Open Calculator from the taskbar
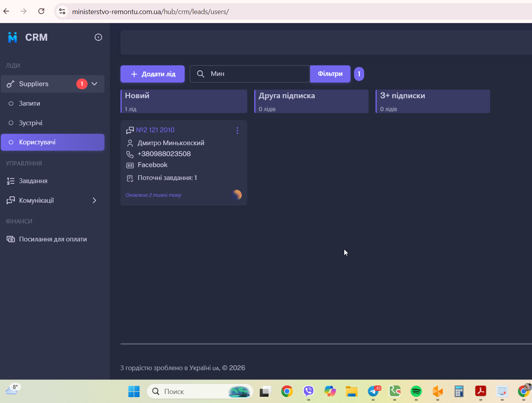 click(459, 391)
